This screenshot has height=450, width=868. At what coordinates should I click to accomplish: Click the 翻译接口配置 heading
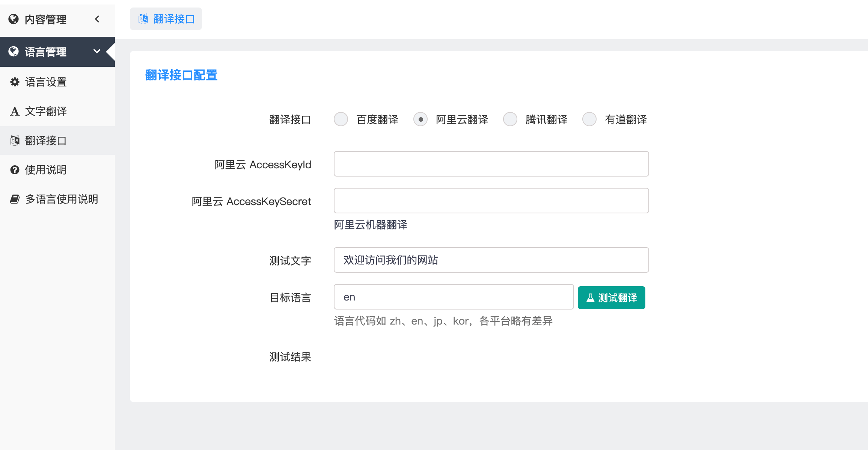click(x=181, y=75)
